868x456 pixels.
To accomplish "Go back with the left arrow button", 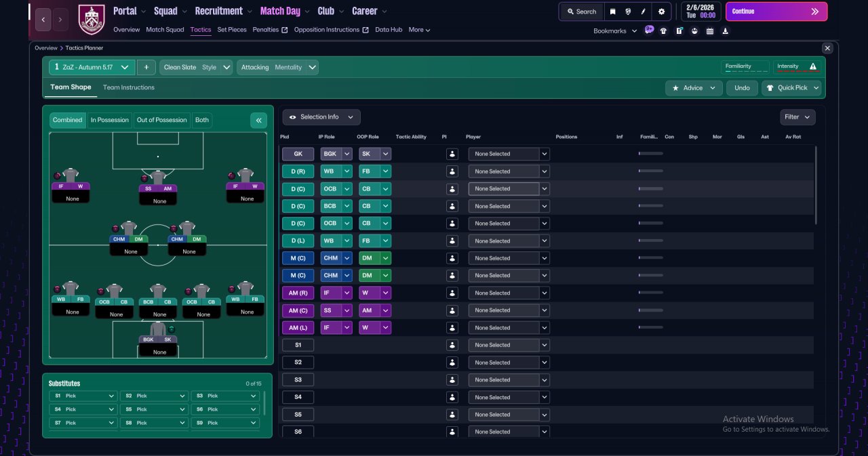I will point(43,20).
